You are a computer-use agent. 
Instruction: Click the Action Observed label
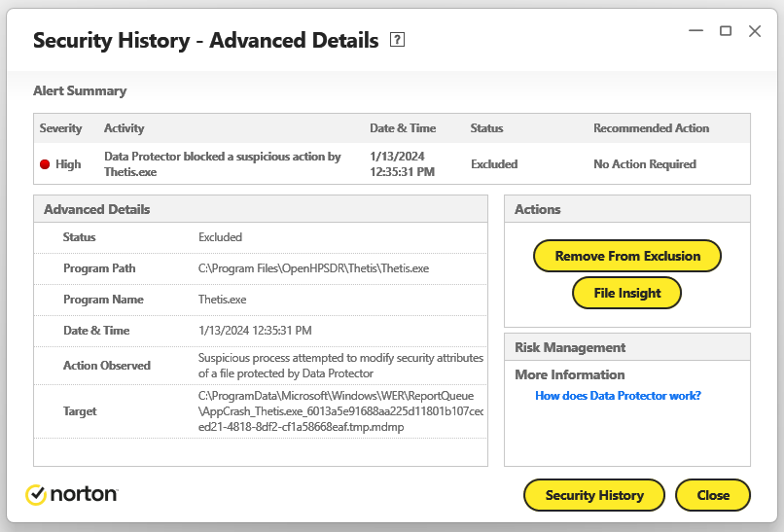pyautogui.click(x=106, y=366)
